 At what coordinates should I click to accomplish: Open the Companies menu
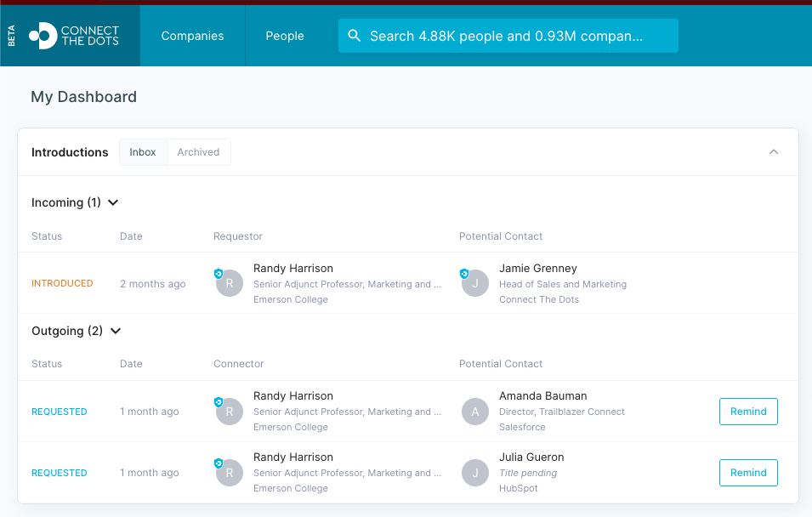[x=193, y=36]
